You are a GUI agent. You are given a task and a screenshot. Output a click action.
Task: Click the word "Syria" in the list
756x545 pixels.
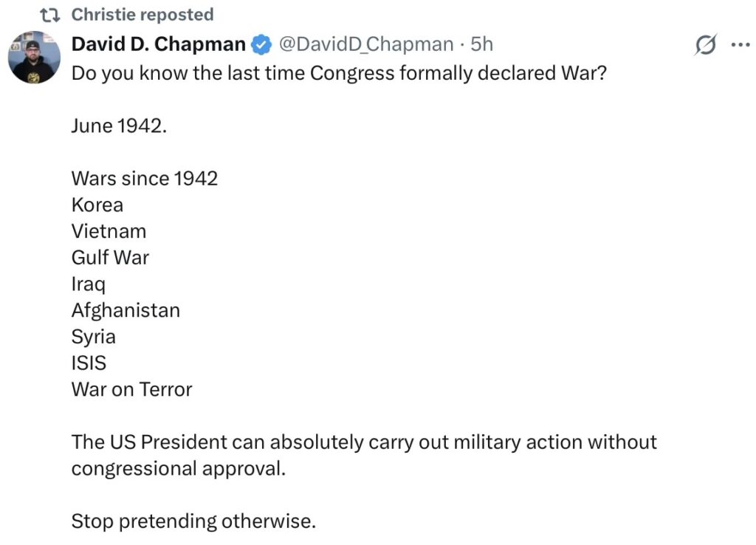[x=93, y=337]
